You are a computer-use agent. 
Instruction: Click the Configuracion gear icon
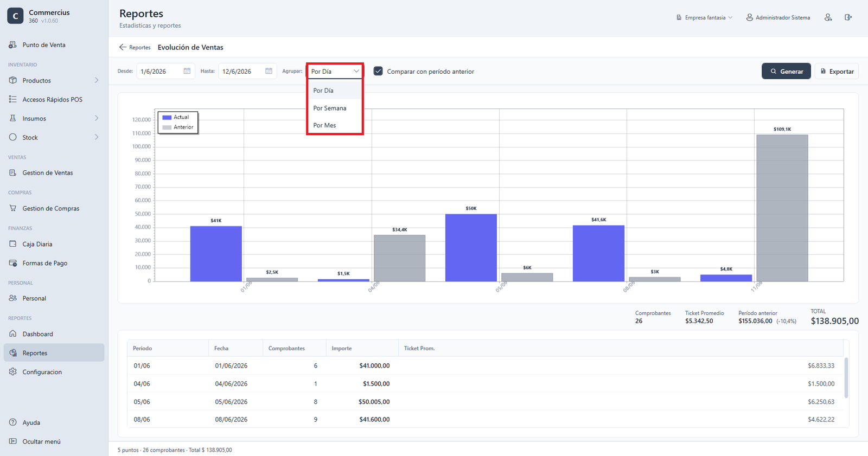[13, 372]
